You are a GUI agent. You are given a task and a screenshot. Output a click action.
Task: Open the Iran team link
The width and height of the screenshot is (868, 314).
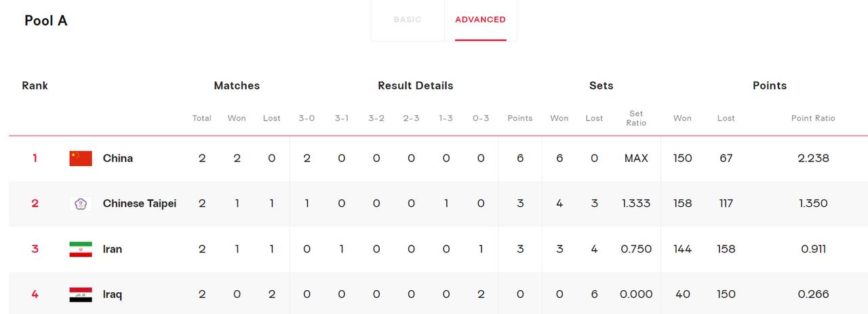tap(113, 249)
